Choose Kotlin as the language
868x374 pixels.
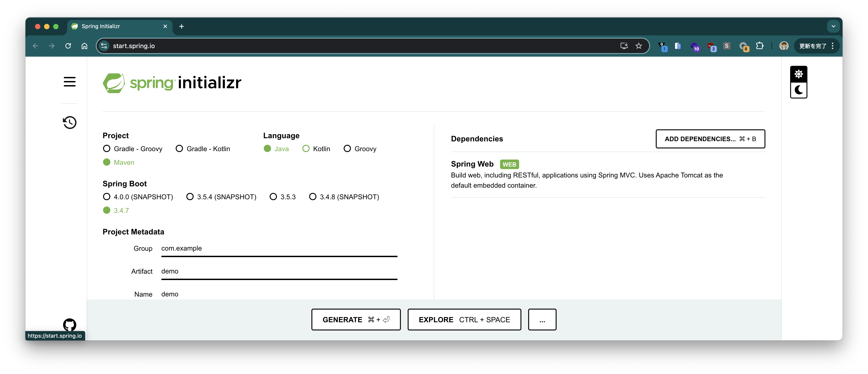[306, 149]
